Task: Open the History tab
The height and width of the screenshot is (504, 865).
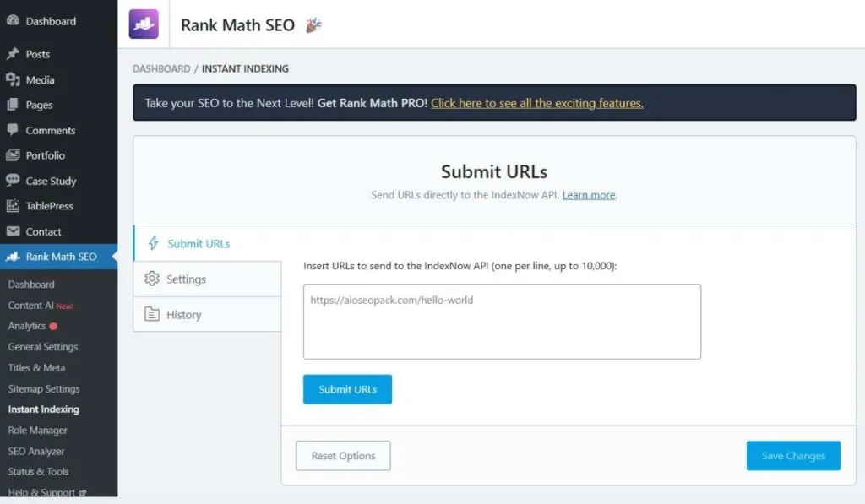Action: coord(186,314)
